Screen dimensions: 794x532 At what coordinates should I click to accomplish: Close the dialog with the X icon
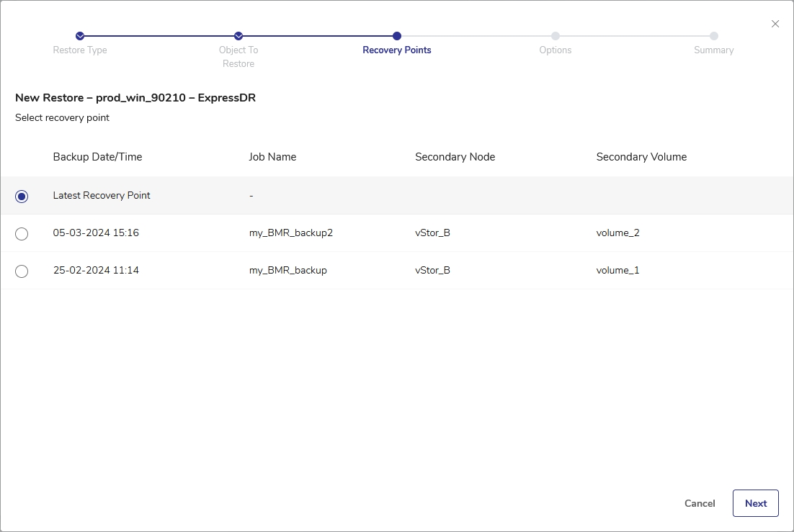775,24
